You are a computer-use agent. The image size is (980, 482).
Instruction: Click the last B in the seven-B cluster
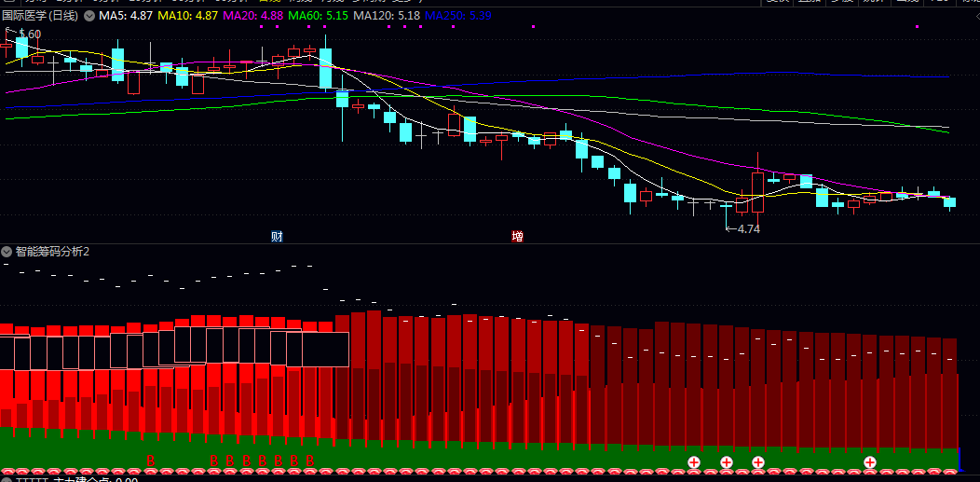coord(309,461)
